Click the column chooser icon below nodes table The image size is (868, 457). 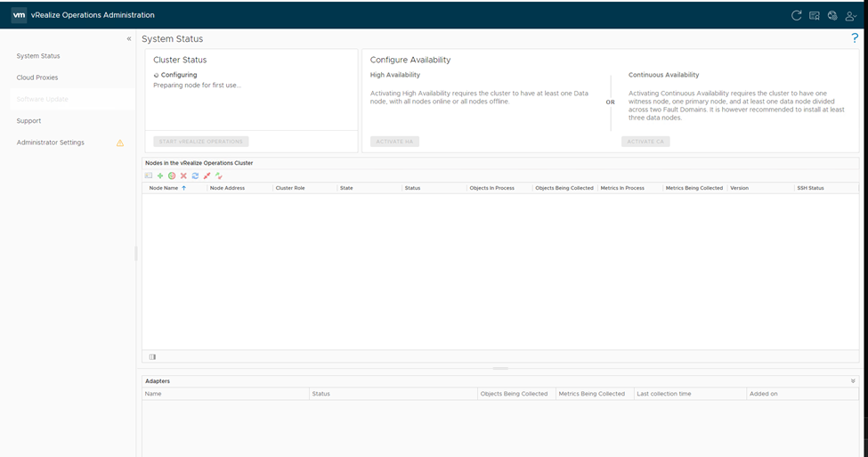pyautogui.click(x=152, y=356)
